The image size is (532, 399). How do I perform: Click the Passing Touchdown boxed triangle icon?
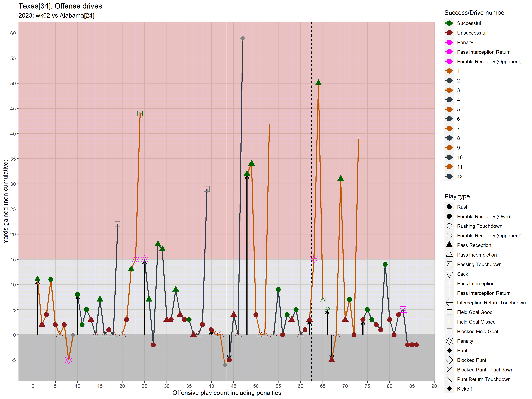[449, 264]
